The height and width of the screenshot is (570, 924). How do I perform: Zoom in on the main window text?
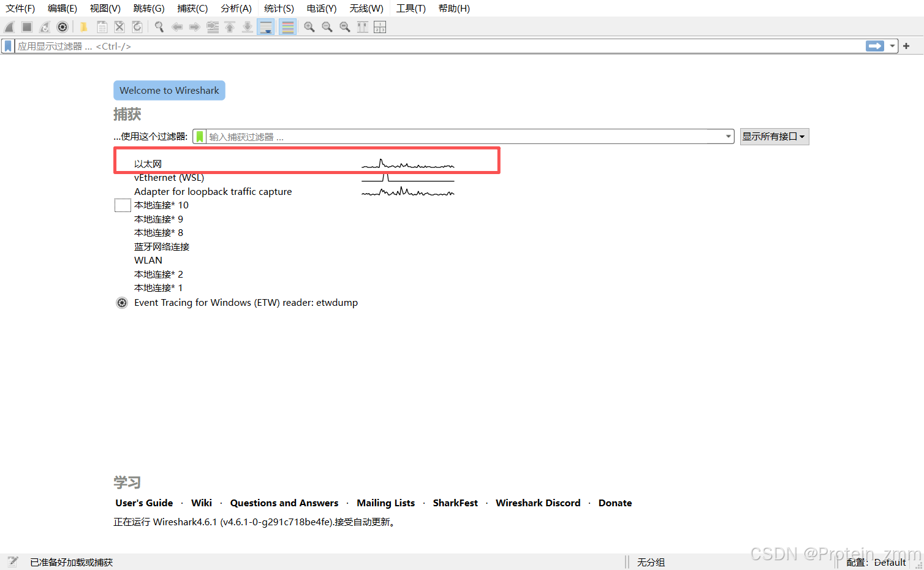(x=309, y=27)
